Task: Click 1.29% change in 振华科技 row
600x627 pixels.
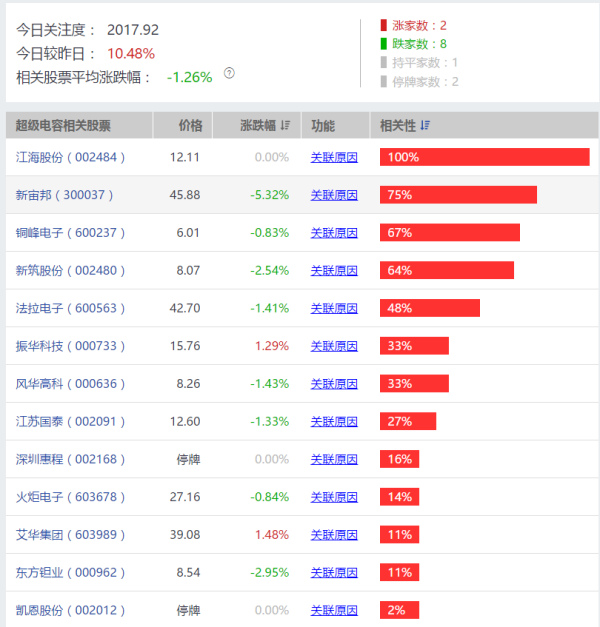Action: click(x=272, y=346)
